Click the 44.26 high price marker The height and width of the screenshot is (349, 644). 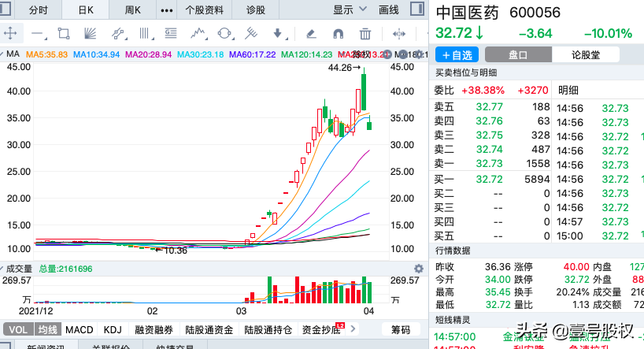coord(344,68)
